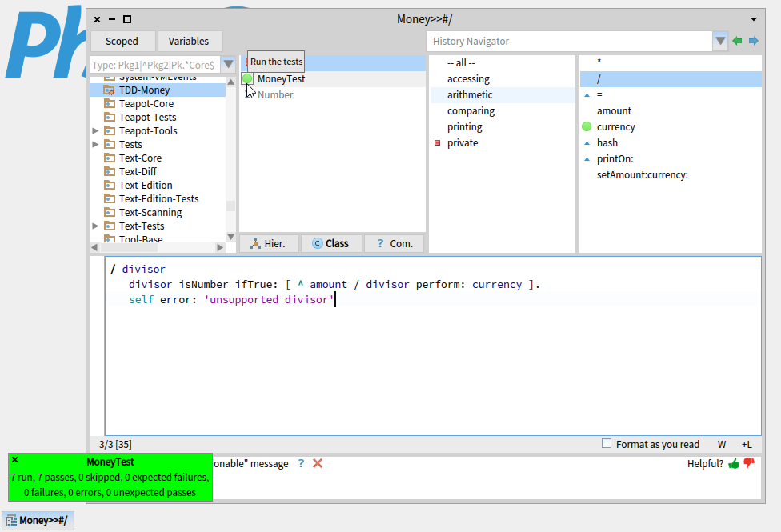Expand the Teapot-Tools package
The image size is (781, 532).
[x=96, y=131]
